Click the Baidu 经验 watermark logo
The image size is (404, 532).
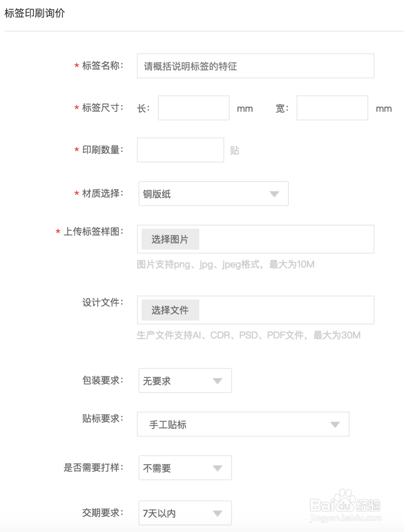tap(345, 506)
